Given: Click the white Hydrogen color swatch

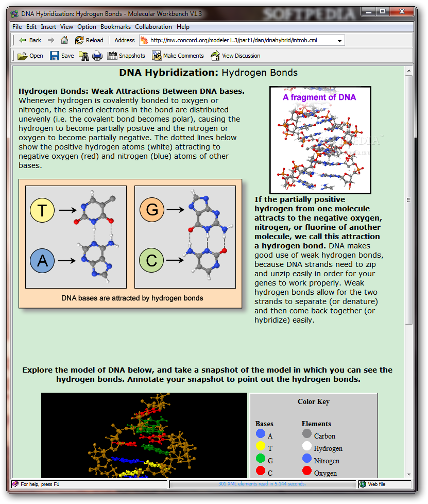Looking at the screenshot, I should pyautogui.click(x=307, y=446).
